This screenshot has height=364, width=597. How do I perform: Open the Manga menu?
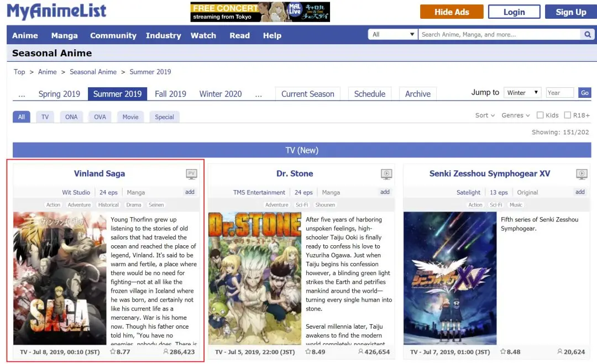coord(64,35)
